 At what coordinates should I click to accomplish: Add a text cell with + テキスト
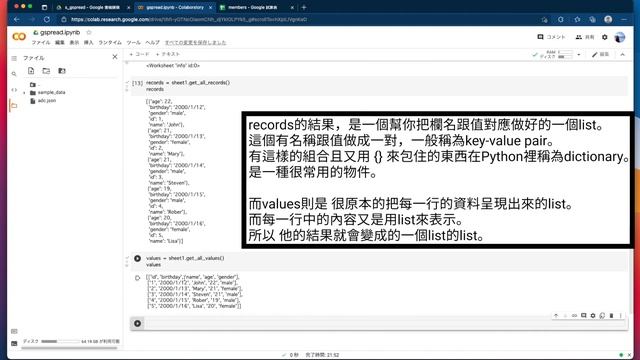click(x=168, y=54)
